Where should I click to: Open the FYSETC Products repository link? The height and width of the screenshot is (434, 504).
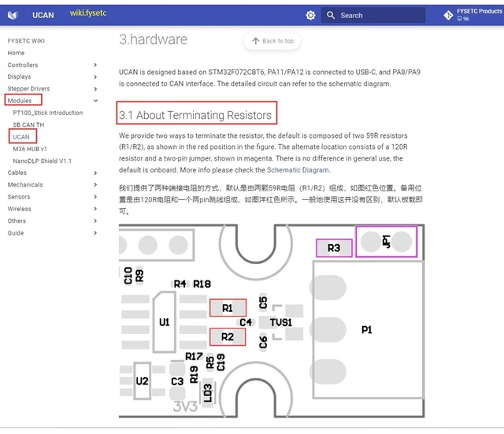pyautogui.click(x=472, y=15)
